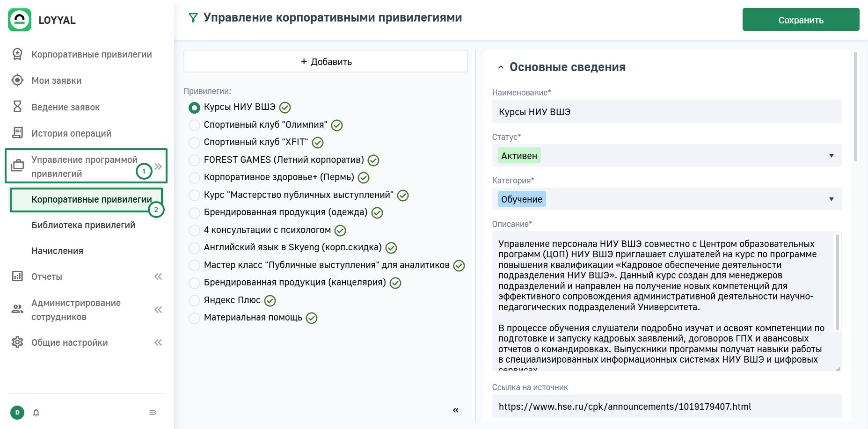Click the Добавить button

pos(326,61)
